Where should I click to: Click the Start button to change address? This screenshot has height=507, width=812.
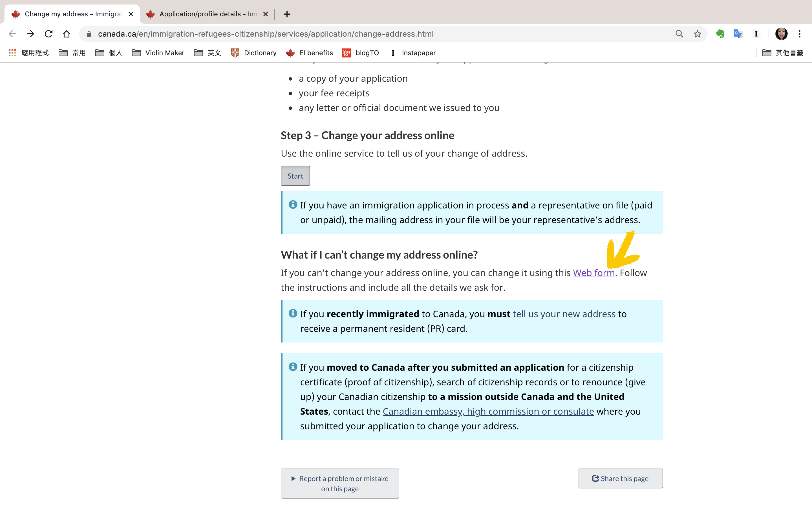tap(295, 176)
